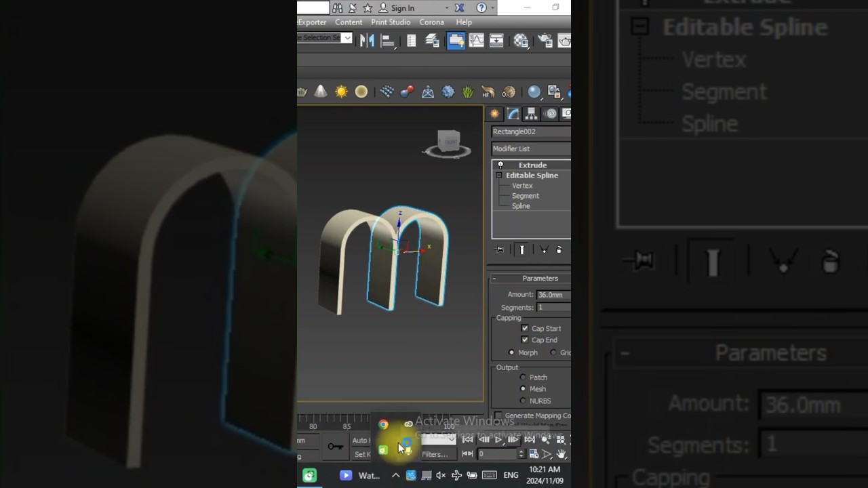The width and height of the screenshot is (868, 488).
Task: Toggle the Cap Start checkbox
Action: (525, 328)
